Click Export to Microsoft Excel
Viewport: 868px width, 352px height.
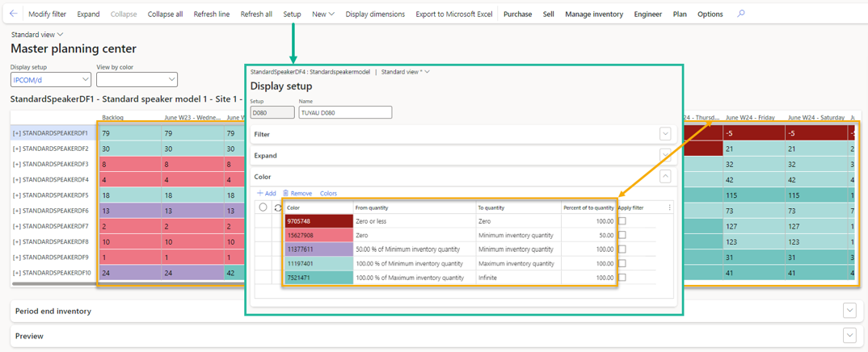click(x=454, y=15)
